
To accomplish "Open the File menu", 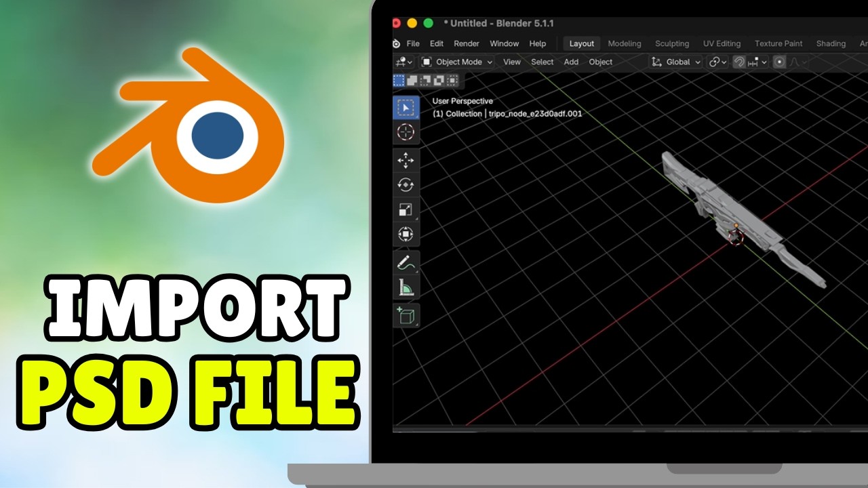I will coord(413,43).
